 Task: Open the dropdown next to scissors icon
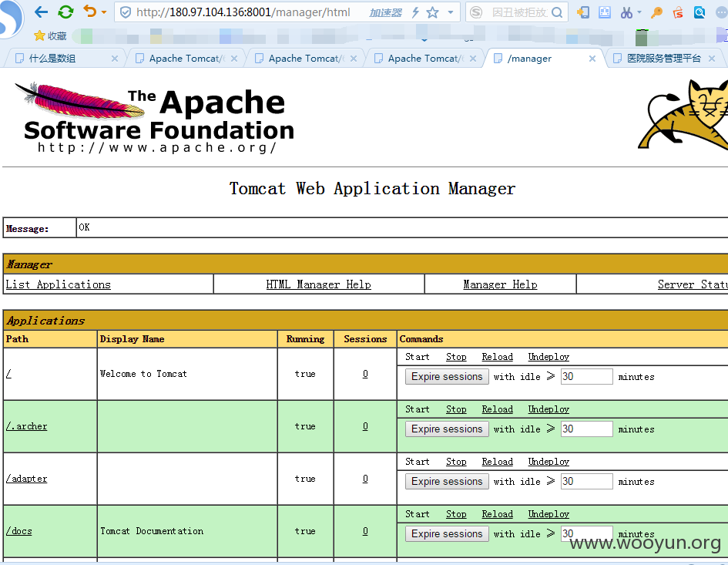(639, 12)
